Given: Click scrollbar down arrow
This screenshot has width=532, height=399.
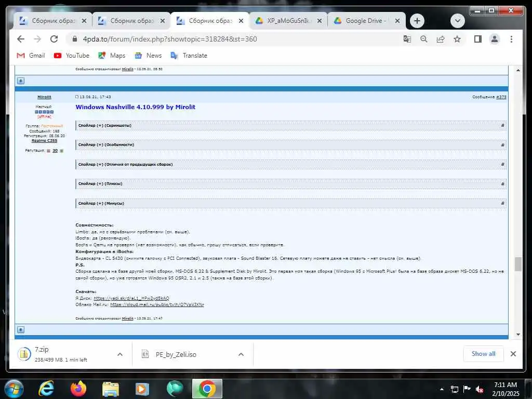Looking at the screenshot, I should pyautogui.click(x=518, y=335).
